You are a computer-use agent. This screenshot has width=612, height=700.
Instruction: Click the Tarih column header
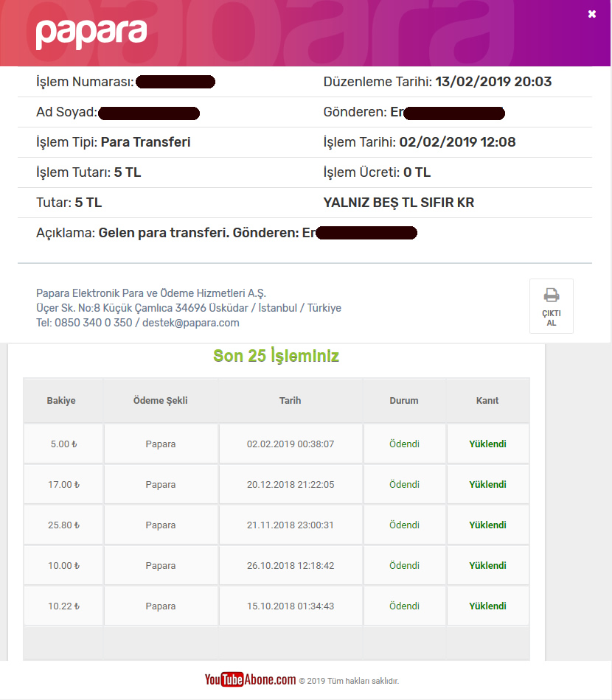coord(291,400)
